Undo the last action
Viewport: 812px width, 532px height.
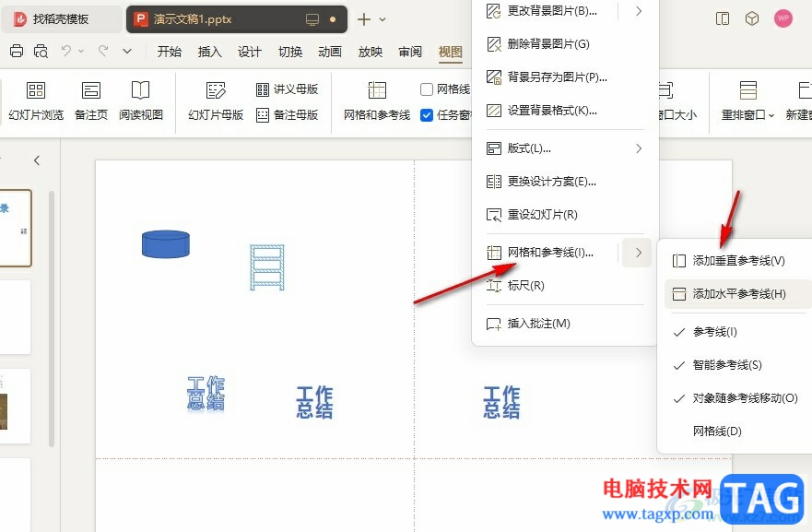click(65, 51)
